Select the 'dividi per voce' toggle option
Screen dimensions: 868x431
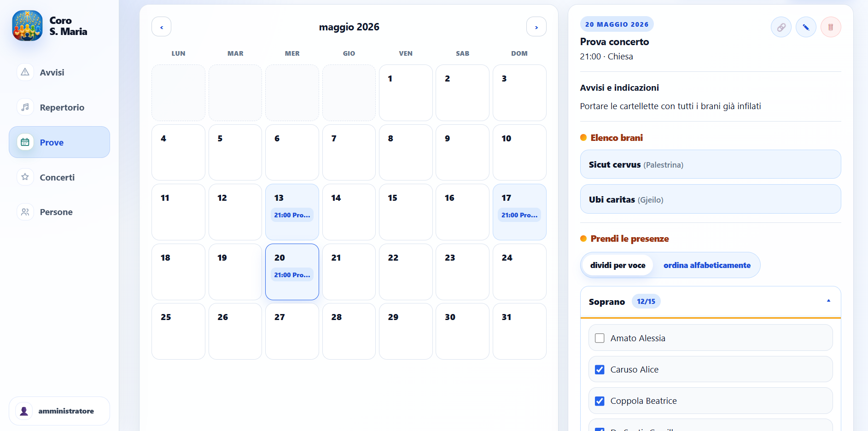[618, 265]
